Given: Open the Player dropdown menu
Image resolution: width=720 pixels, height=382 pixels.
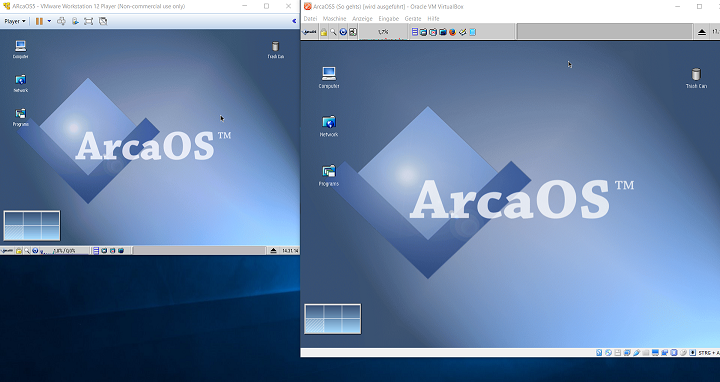Looking at the screenshot, I should [x=15, y=21].
